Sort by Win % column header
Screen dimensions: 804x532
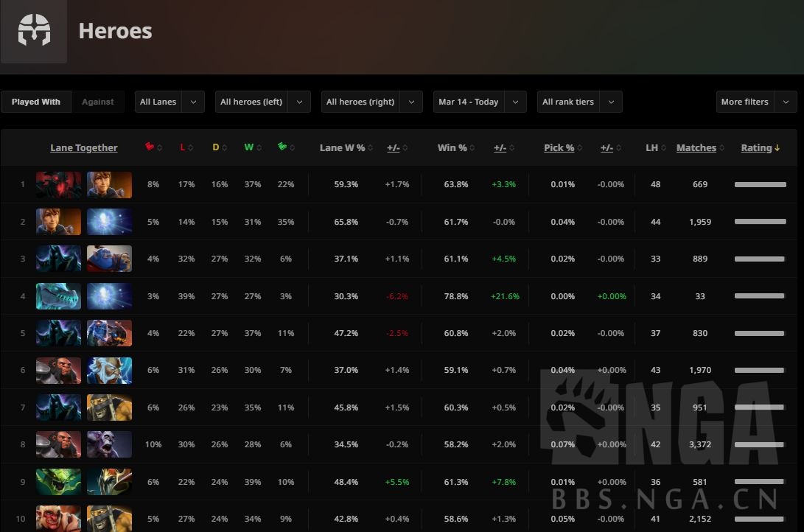(452, 148)
